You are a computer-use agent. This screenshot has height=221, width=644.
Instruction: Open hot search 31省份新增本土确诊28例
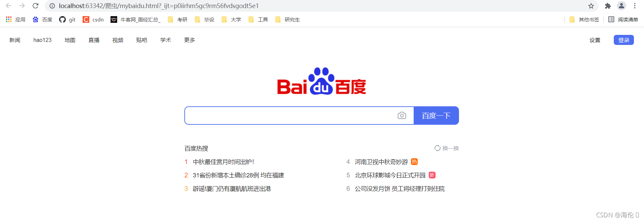[238, 175]
